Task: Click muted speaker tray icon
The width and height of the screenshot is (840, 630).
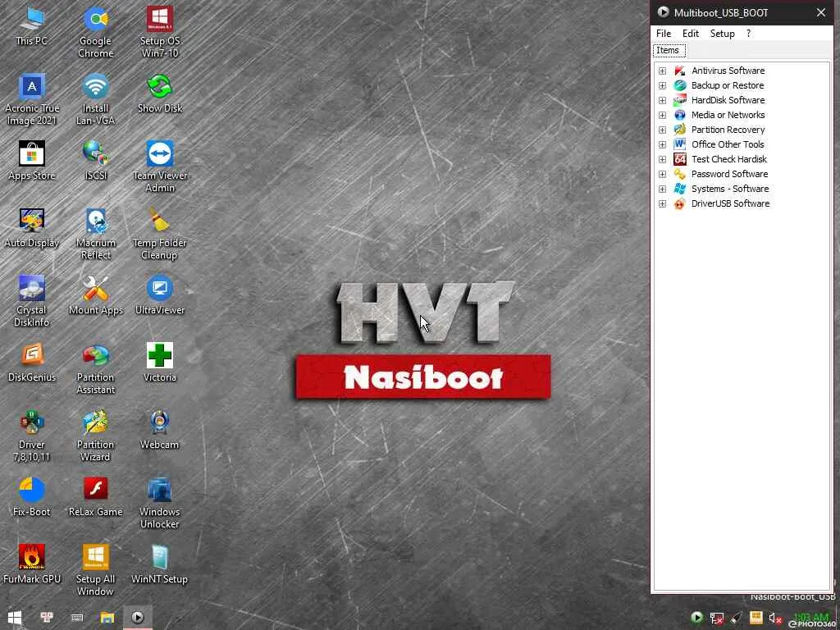Action: [x=774, y=619]
